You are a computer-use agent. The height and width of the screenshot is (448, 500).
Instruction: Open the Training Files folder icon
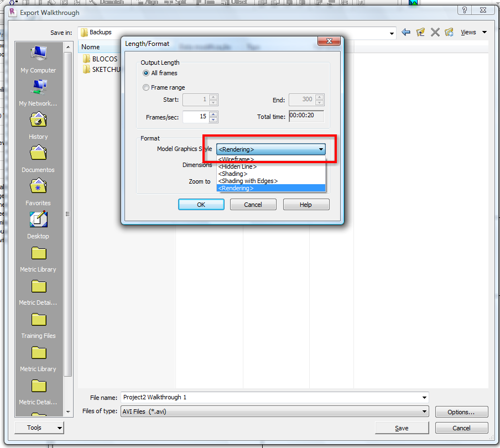(x=39, y=320)
